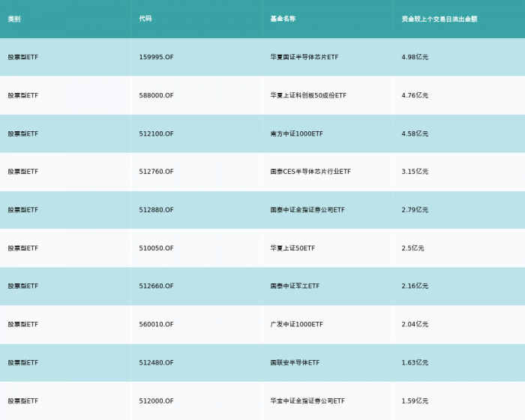Select code 159995.OF
The width and height of the screenshot is (525, 420).
[x=156, y=57]
